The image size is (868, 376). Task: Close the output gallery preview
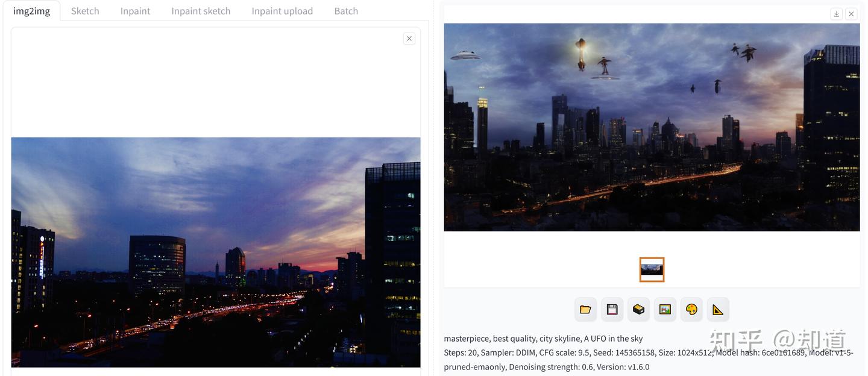[x=851, y=14]
